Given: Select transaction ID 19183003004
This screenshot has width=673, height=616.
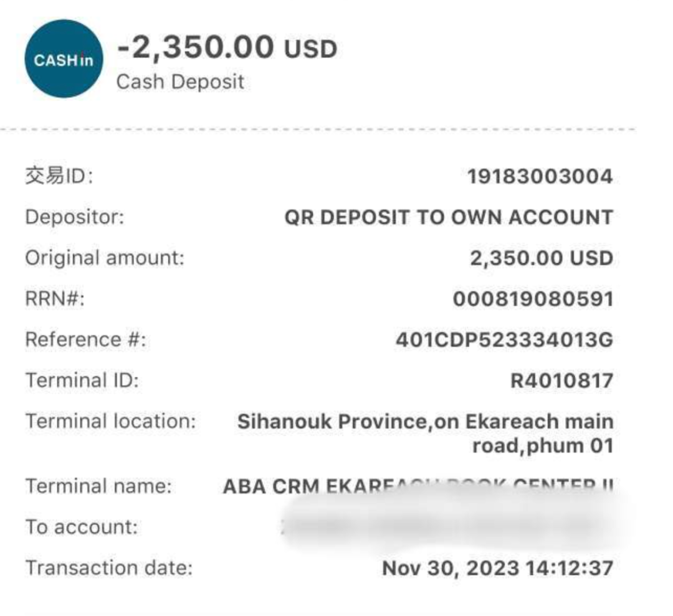Looking at the screenshot, I should point(540,176).
